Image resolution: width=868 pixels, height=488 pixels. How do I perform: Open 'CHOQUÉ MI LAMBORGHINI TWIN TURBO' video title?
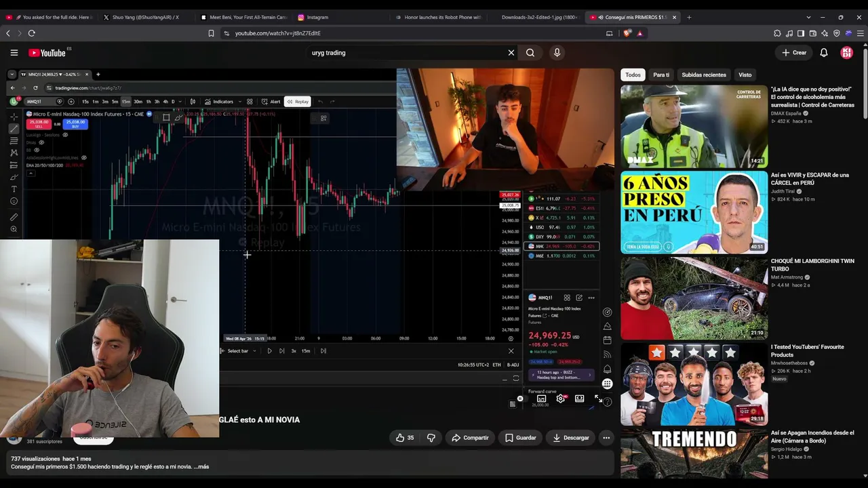tap(812, 265)
